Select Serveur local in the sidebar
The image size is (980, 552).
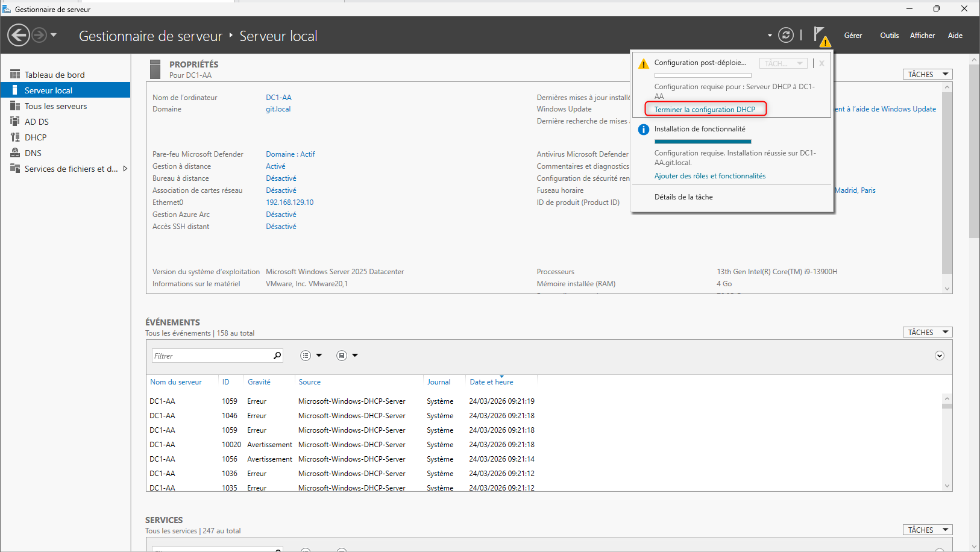click(65, 90)
